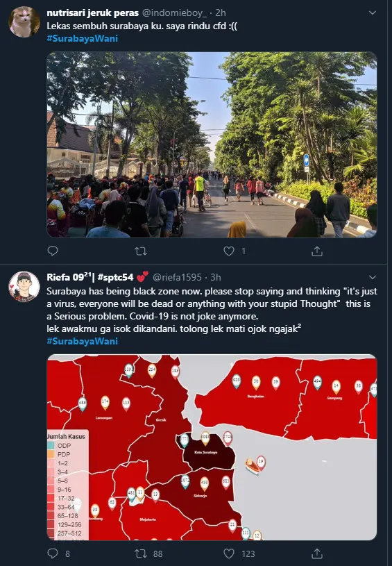Visit @indomieboy_ profile handle

coord(175,13)
